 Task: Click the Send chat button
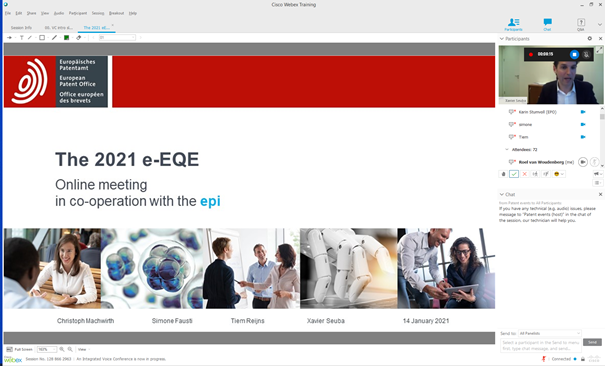coord(592,342)
